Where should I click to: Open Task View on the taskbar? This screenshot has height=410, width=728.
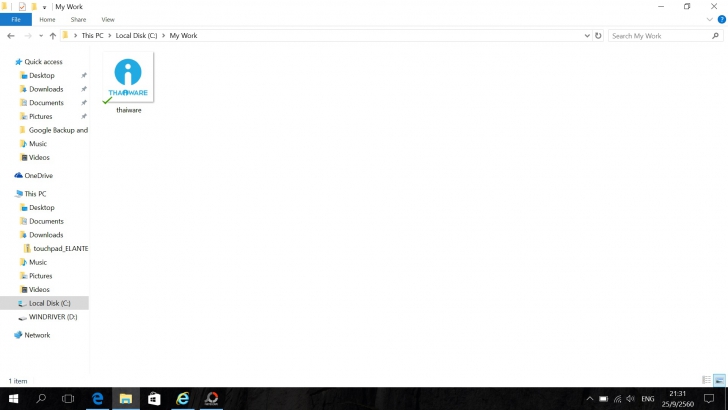(x=68, y=398)
